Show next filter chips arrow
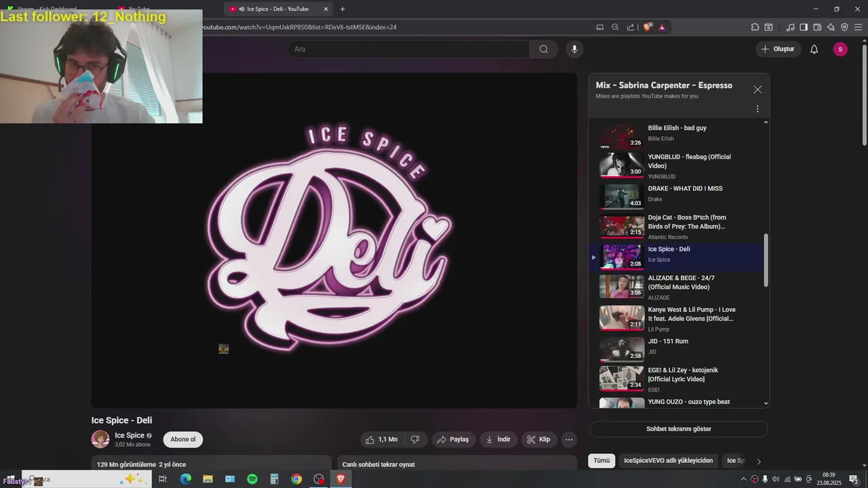This screenshot has height=488, width=868. pos(759,461)
